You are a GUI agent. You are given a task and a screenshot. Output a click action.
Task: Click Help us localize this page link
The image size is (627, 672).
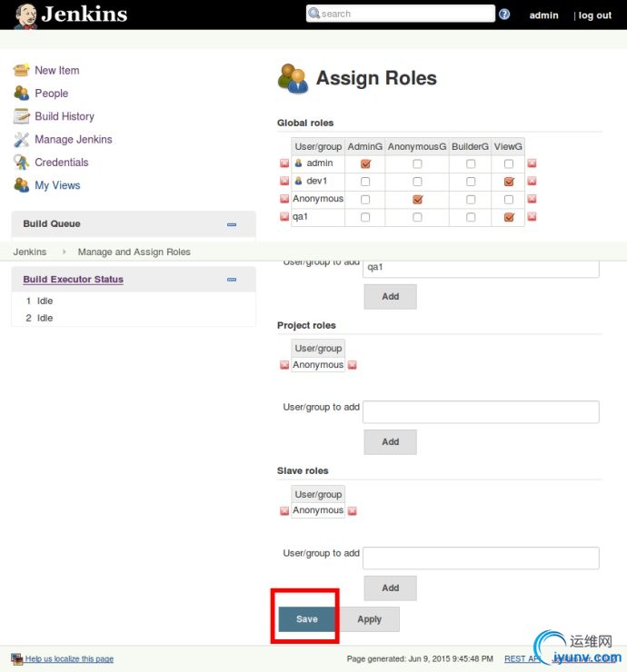click(69, 658)
